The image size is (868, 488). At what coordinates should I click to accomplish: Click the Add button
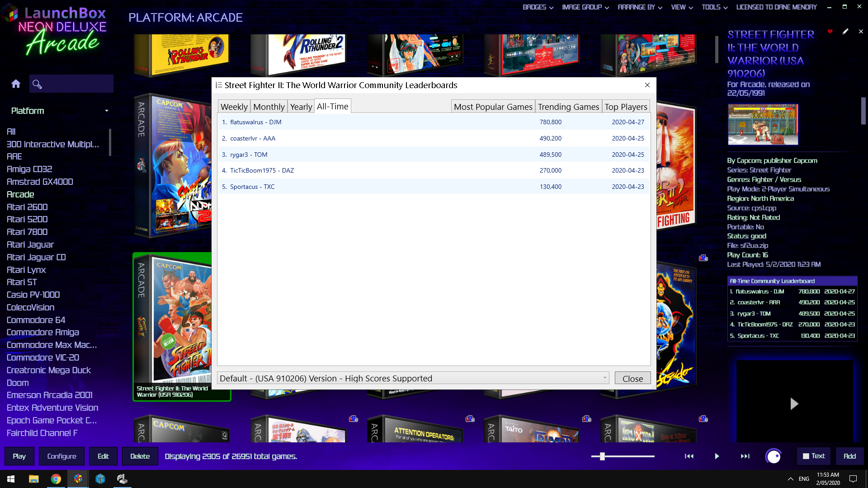pyautogui.click(x=849, y=456)
